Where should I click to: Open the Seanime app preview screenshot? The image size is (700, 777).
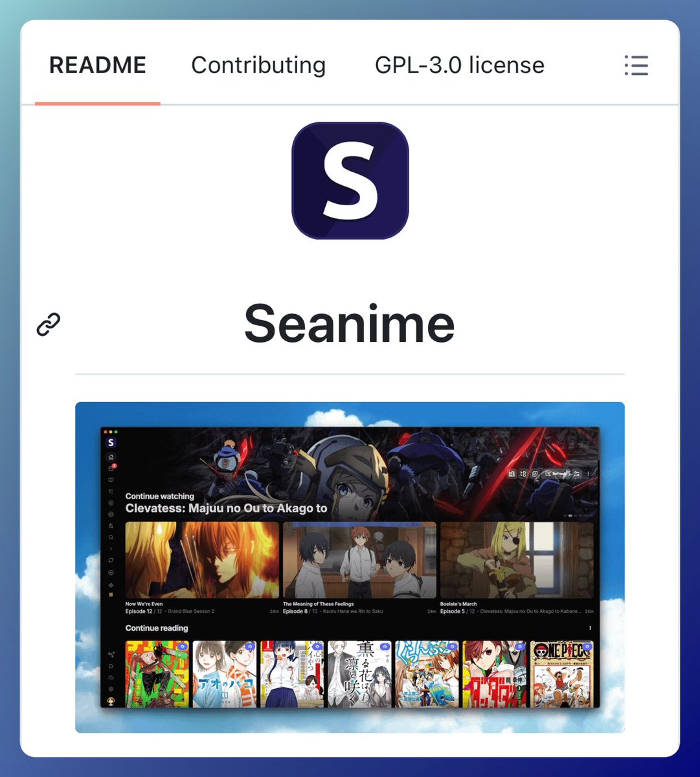(350, 567)
